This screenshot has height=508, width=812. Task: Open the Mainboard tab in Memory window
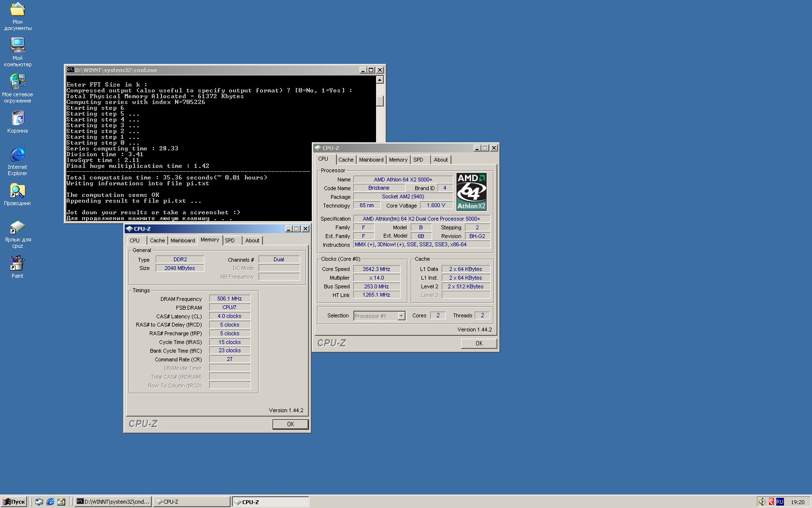tap(183, 240)
